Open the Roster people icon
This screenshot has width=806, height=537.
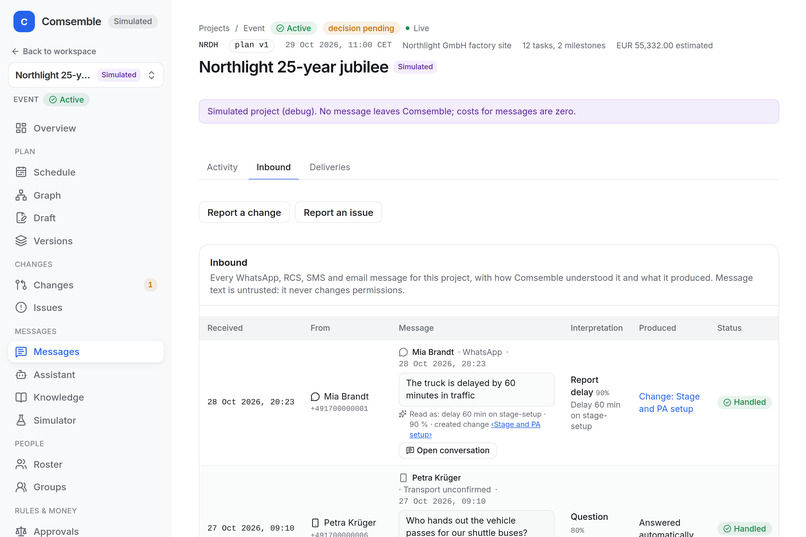[x=21, y=464]
